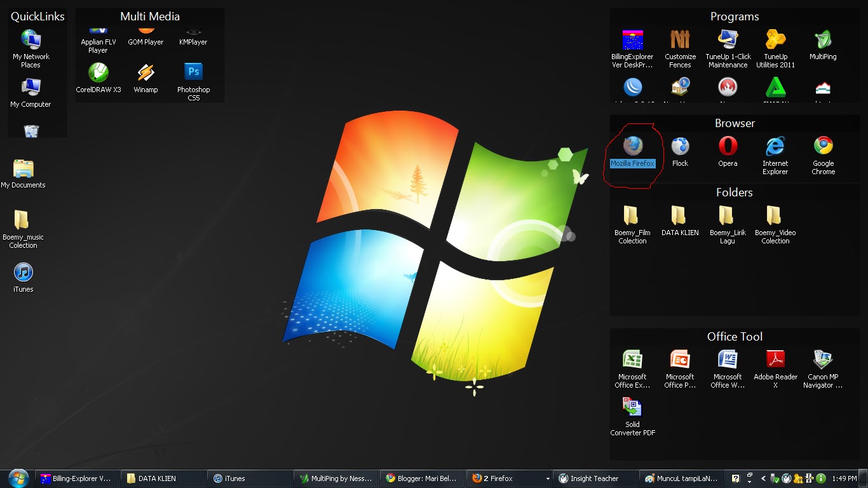Image resolution: width=868 pixels, height=488 pixels.
Task: Switch to the Blogger Chrome window in taskbar
Action: click(422, 478)
